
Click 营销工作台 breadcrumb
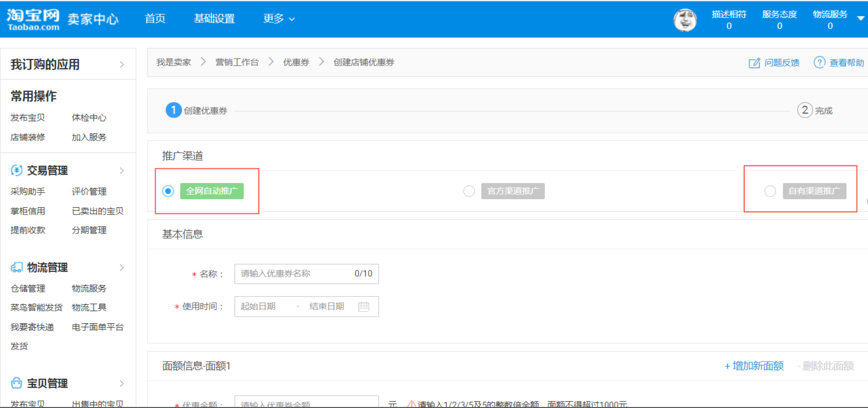[237, 62]
